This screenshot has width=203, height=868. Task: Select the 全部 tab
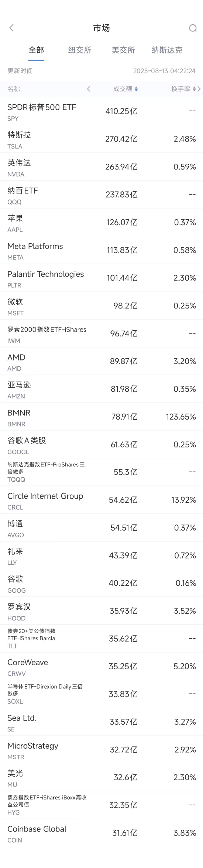[x=36, y=50]
